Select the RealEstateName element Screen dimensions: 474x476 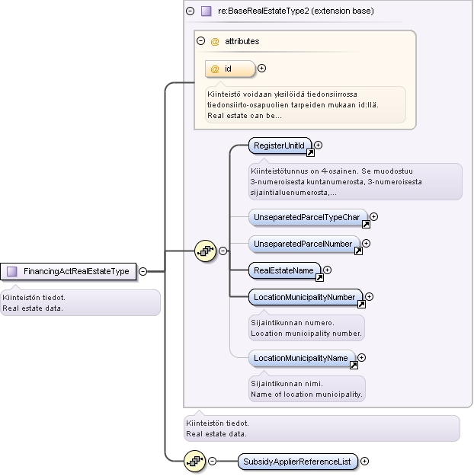284,270
